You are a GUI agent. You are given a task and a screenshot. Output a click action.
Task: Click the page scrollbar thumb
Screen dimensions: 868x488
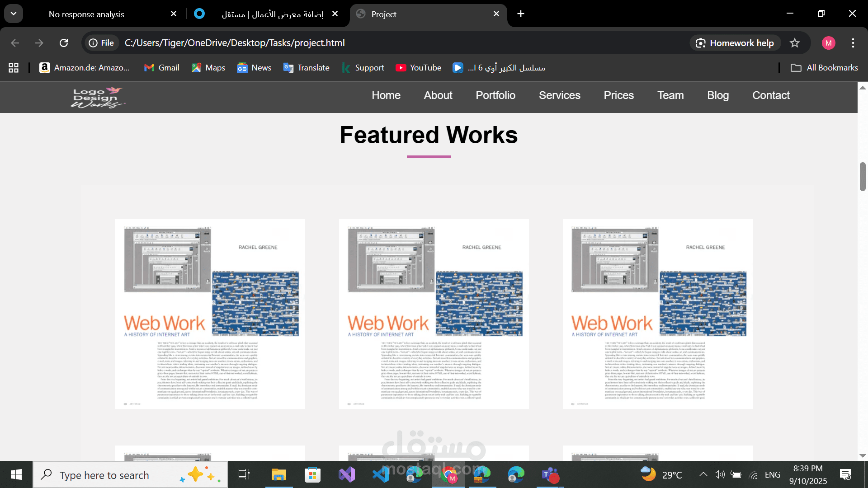(x=863, y=177)
